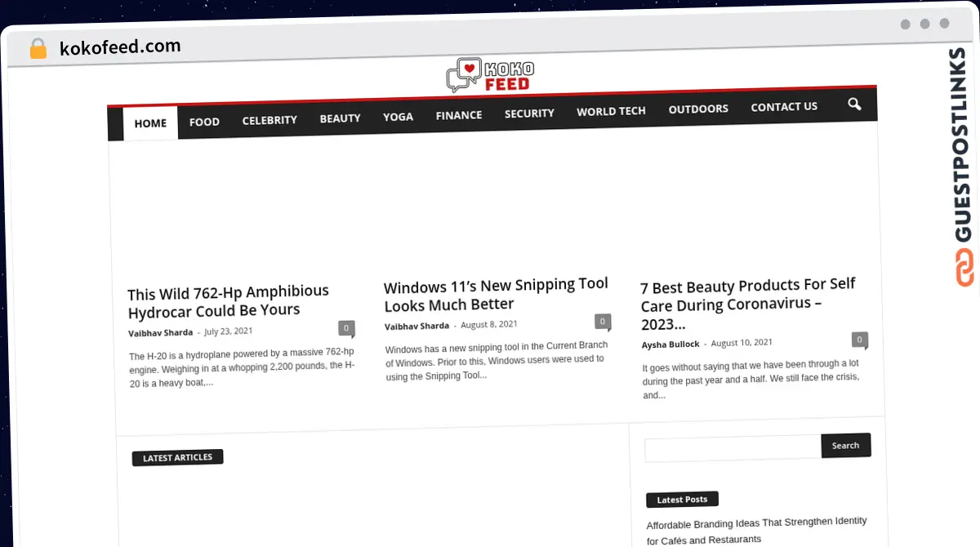Click the padlock icon beside the URL
980x547 pixels.
pos(38,49)
